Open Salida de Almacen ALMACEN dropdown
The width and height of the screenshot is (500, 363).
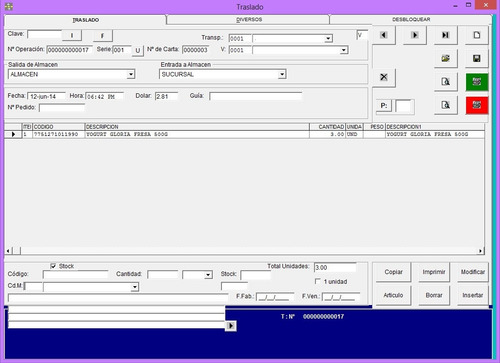tap(131, 74)
